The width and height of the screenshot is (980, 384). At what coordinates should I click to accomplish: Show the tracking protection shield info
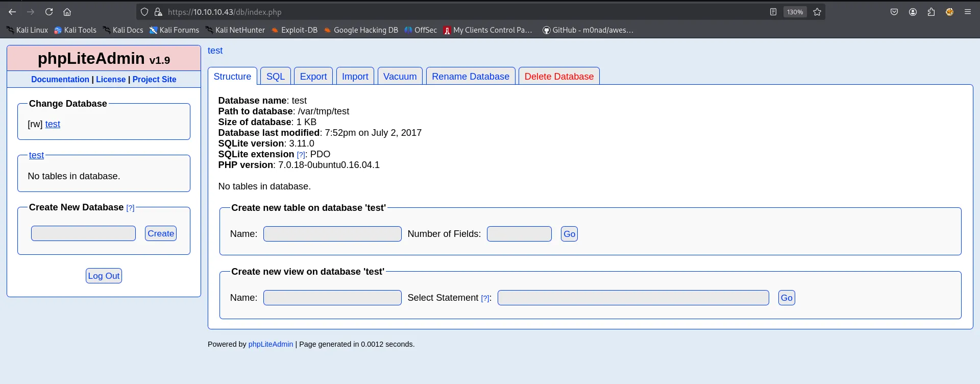tap(144, 12)
